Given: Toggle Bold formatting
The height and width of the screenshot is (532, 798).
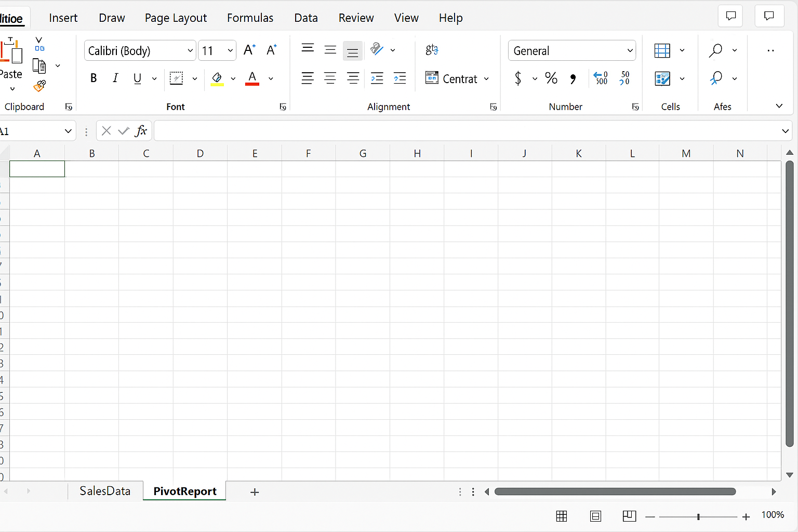Looking at the screenshot, I should click(94, 78).
